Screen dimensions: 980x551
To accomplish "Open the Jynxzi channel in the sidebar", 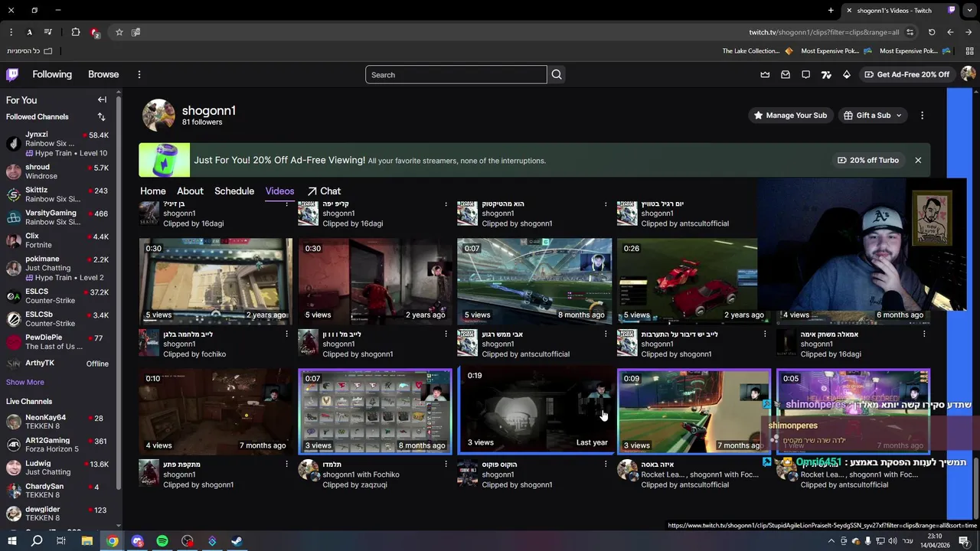I will click(57, 143).
